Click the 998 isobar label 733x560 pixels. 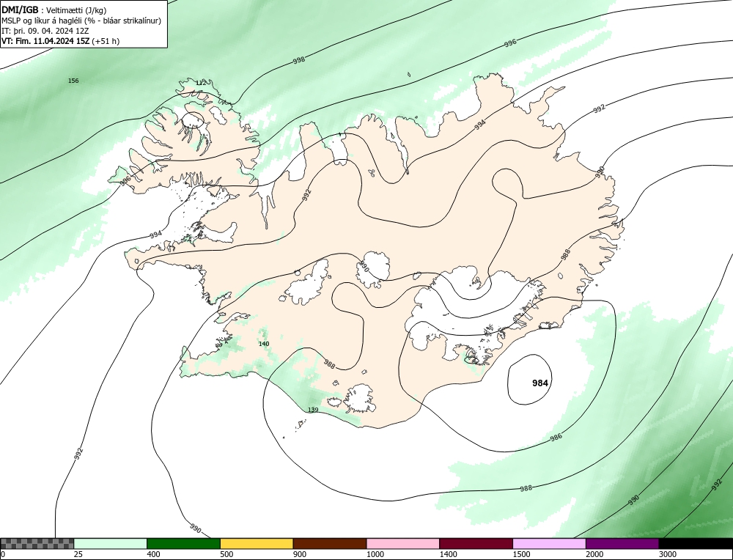pyautogui.click(x=299, y=60)
